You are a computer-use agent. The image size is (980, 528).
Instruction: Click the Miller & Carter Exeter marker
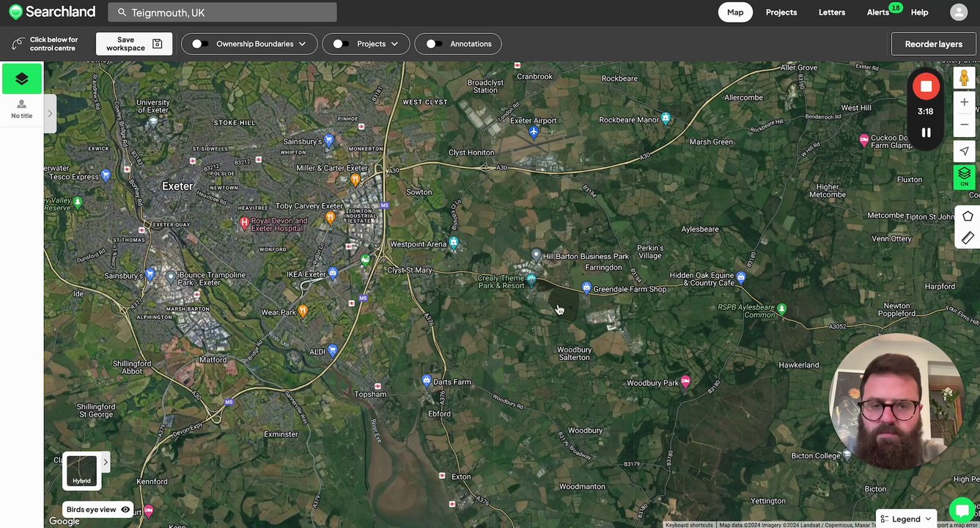355,179
